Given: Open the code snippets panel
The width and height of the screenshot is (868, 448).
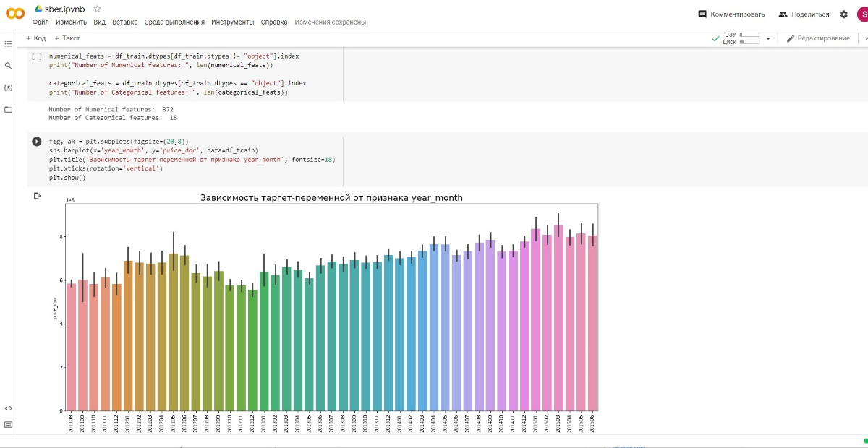Looking at the screenshot, I should pos(9,408).
